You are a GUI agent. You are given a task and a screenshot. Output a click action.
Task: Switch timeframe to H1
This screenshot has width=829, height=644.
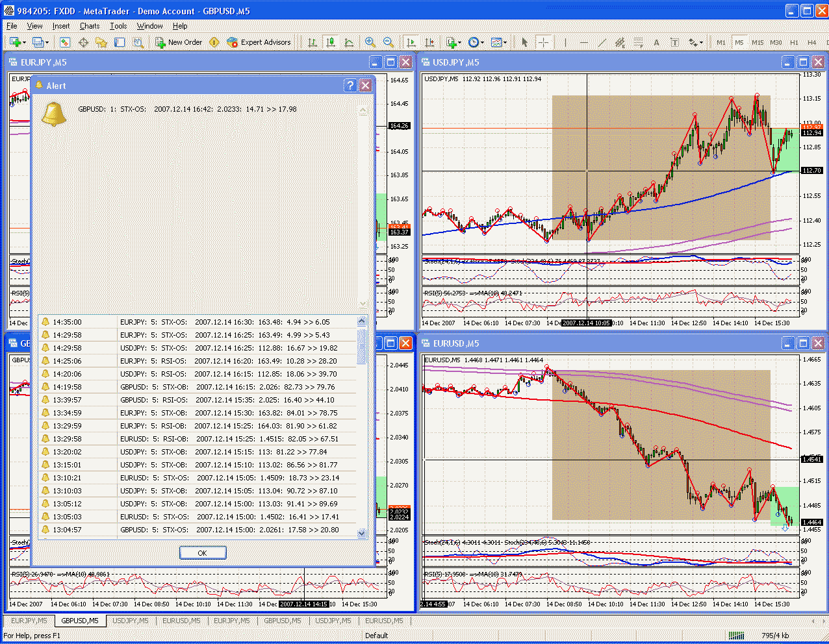[x=794, y=42]
